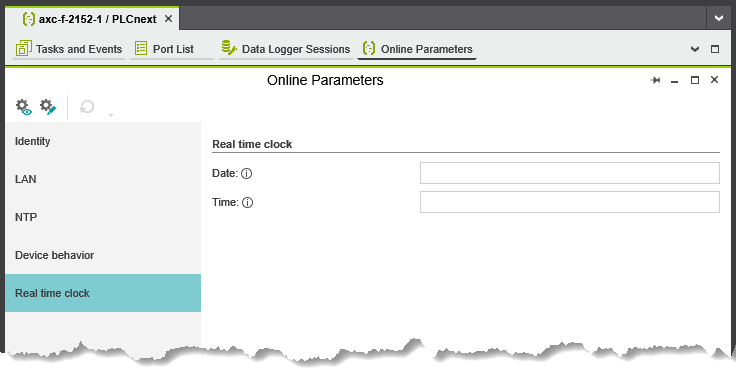Screen dimensions: 736x369
Task: Open the dropdown arrow beside refresh icon
Action: 111,115
